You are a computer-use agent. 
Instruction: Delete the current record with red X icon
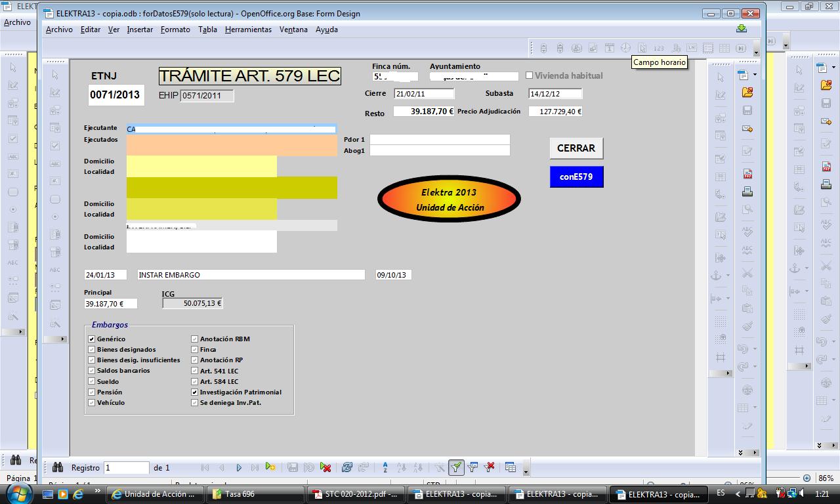[x=325, y=467]
